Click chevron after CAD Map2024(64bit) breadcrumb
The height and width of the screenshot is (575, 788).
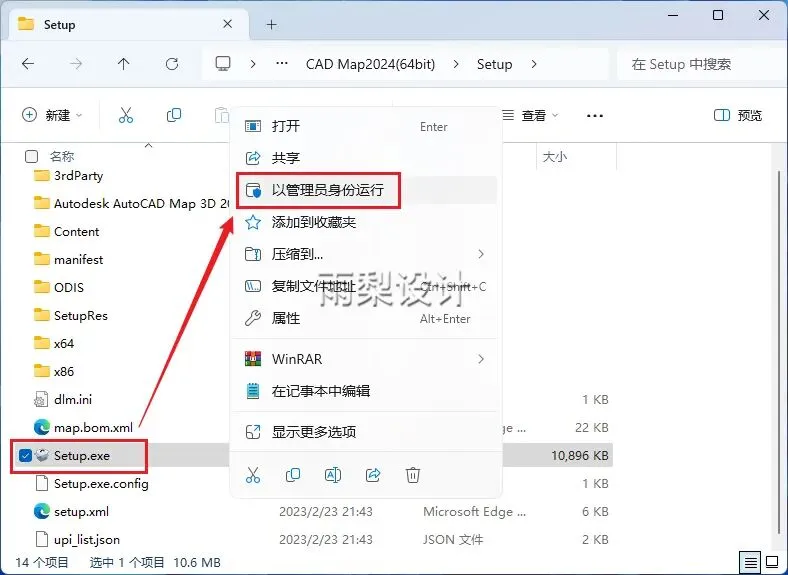[x=456, y=64]
